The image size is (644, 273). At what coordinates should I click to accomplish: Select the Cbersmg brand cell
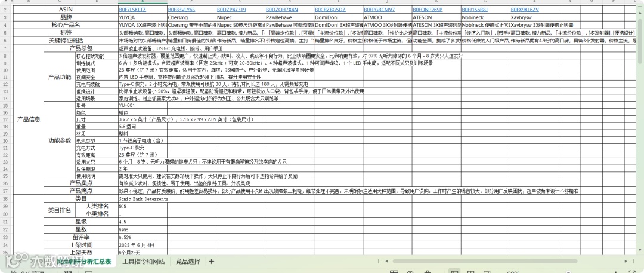192,17
